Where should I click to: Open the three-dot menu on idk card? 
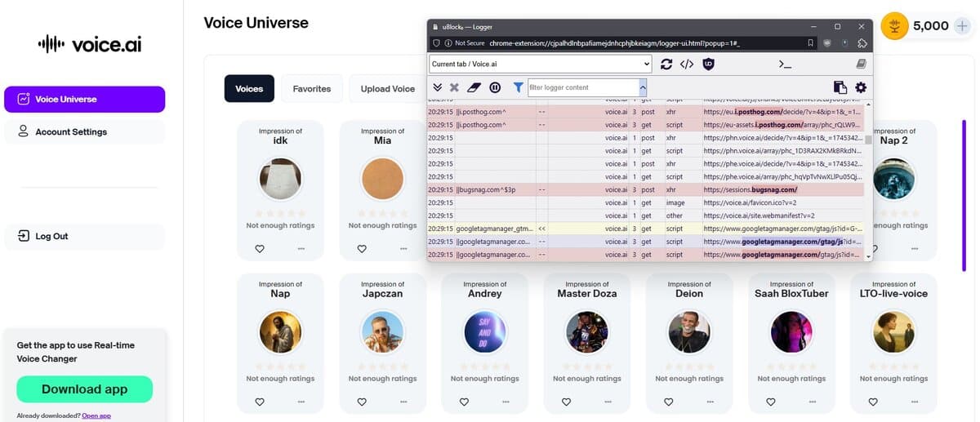(301, 248)
